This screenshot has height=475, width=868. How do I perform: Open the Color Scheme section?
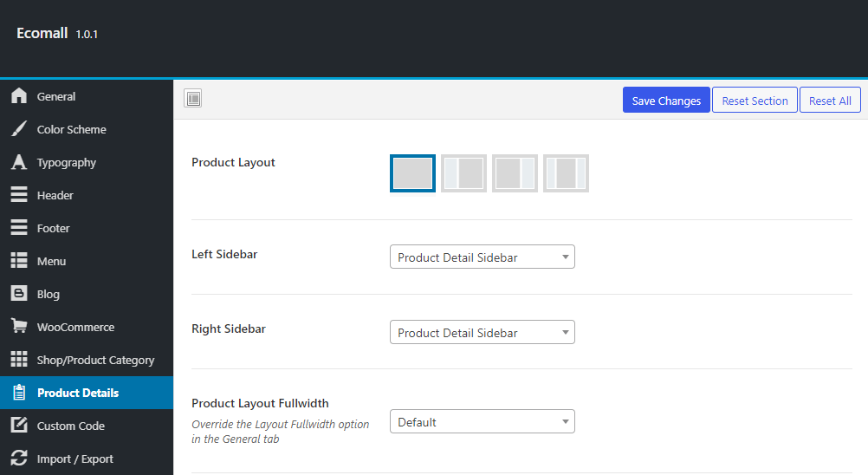pos(87,129)
